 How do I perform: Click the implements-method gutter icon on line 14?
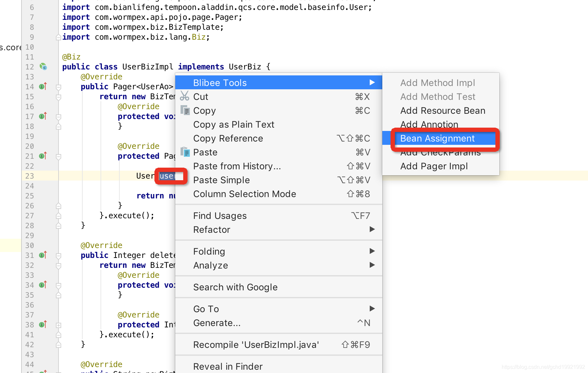pyautogui.click(x=43, y=87)
